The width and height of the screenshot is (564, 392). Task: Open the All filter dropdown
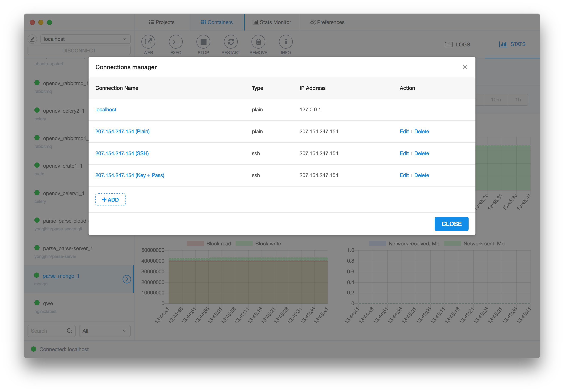(x=105, y=331)
